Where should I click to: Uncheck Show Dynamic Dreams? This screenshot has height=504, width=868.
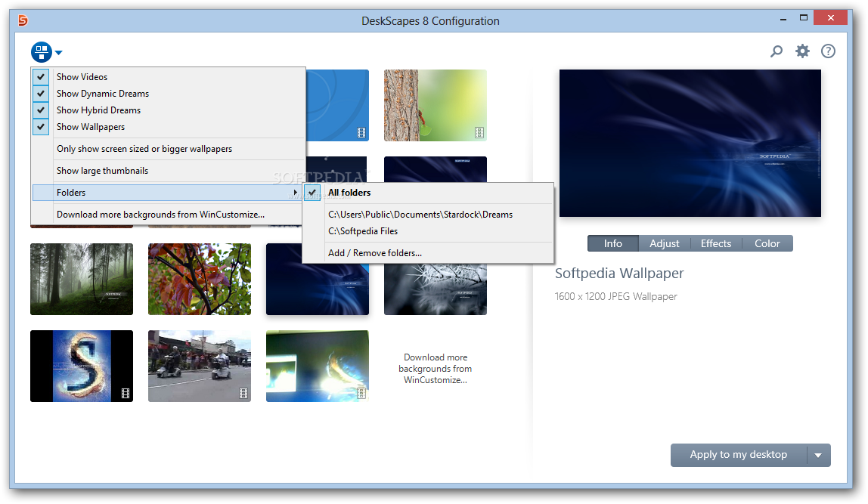click(41, 94)
